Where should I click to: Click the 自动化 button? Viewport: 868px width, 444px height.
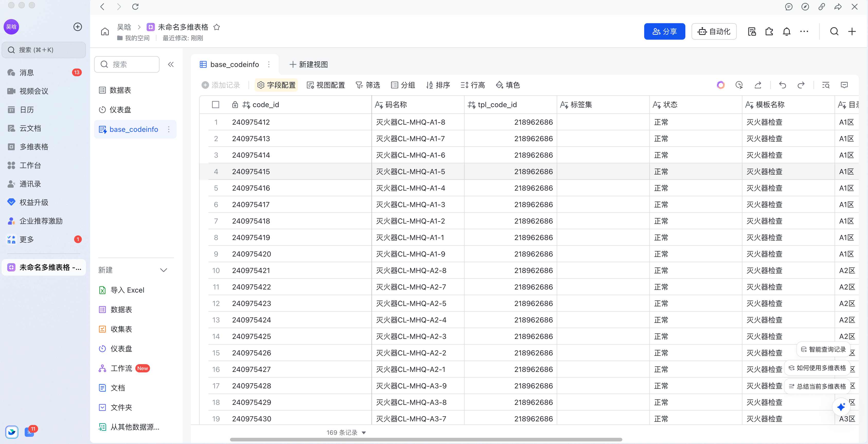[x=714, y=31]
